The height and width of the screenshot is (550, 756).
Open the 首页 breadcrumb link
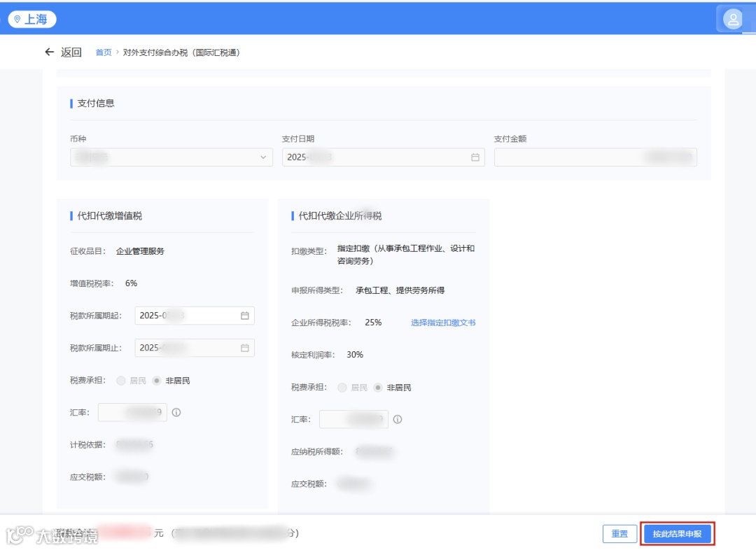(x=104, y=52)
